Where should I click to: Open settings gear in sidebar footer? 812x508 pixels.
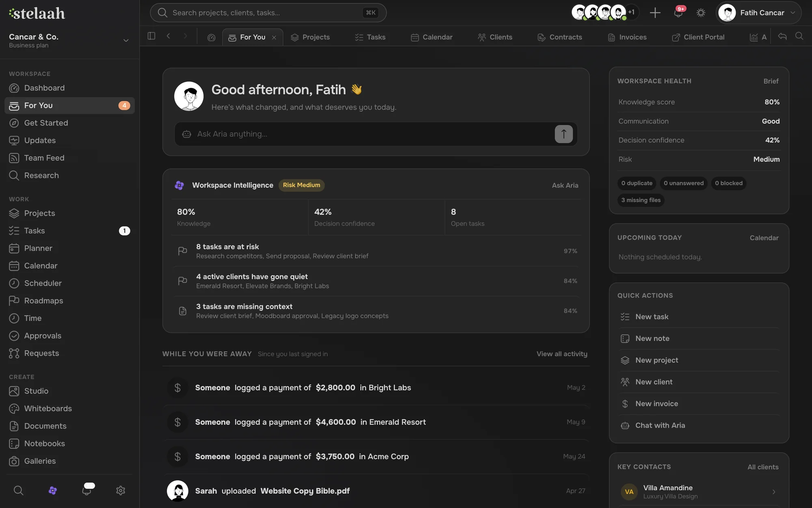point(121,490)
